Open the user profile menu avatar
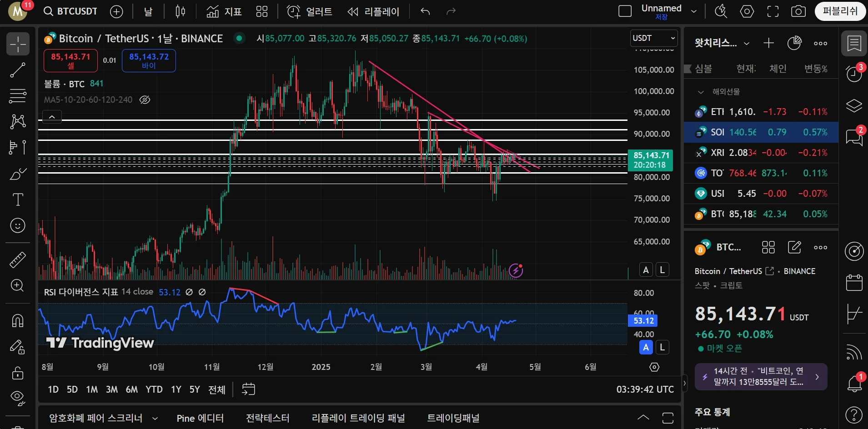 click(18, 11)
